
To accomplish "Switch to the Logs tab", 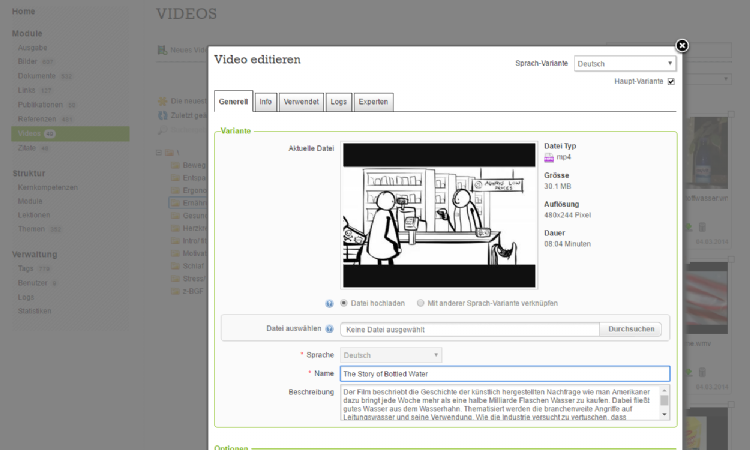I will [x=338, y=102].
